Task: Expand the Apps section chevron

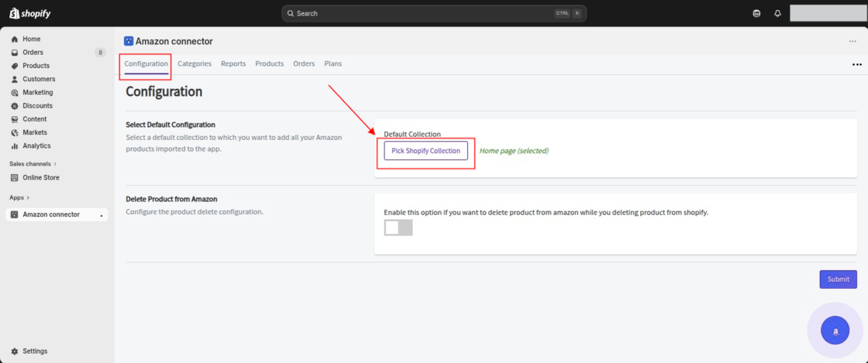Action: tap(28, 197)
